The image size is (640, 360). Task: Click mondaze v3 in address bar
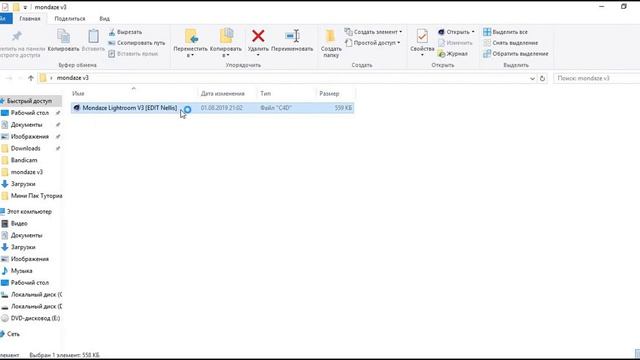[x=73, y=78]
